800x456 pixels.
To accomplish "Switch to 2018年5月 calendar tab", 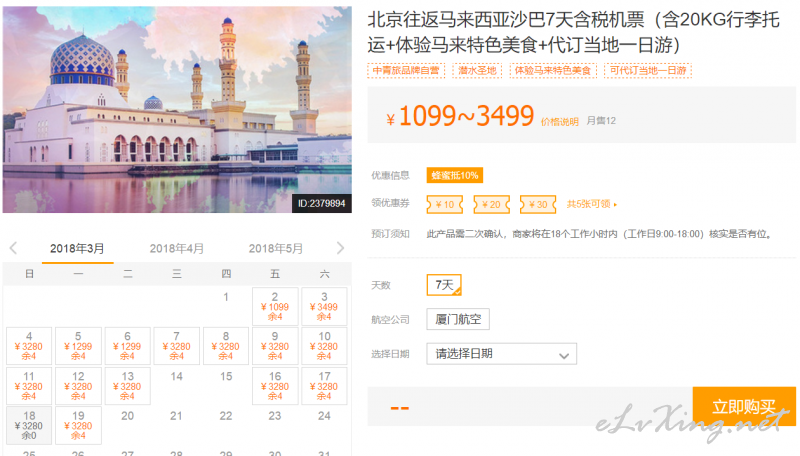I will coord(276,249).
